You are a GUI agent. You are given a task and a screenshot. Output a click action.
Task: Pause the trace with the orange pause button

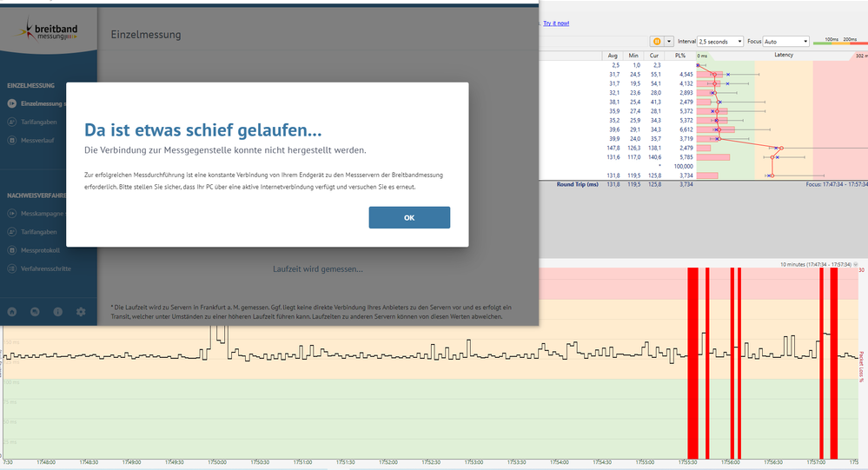point(657,42)
